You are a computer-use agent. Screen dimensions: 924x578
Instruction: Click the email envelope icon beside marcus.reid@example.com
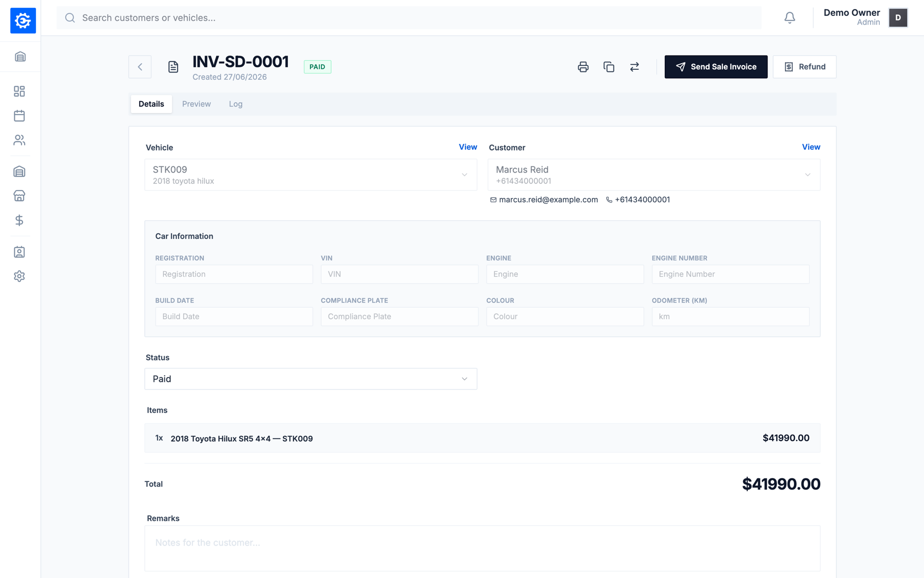point(493,200)
